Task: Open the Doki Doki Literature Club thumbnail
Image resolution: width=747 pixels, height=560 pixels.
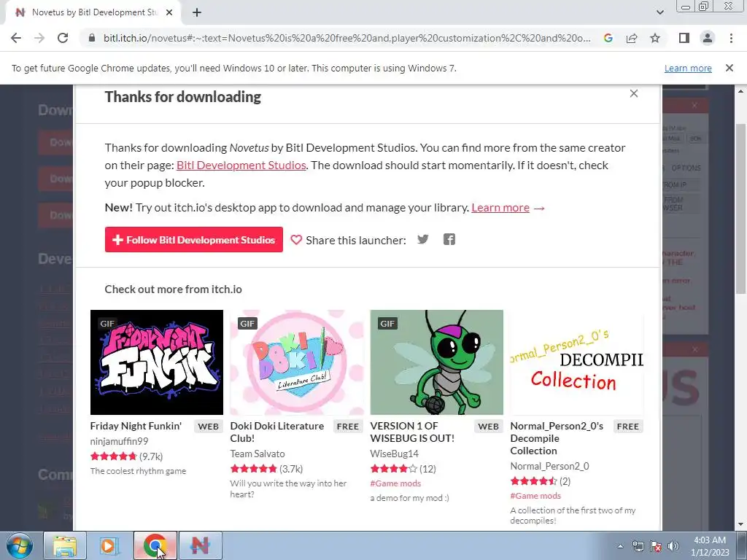Action: pos(297,362)
